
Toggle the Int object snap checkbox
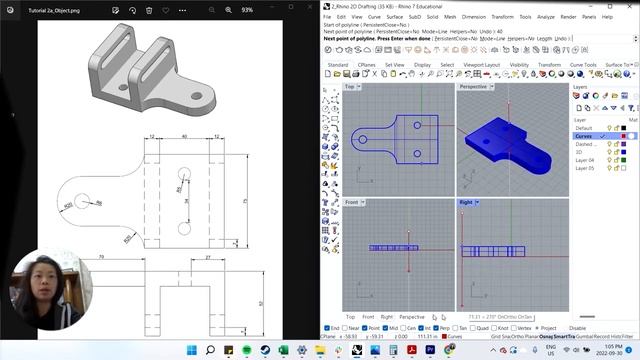(421, 328)
